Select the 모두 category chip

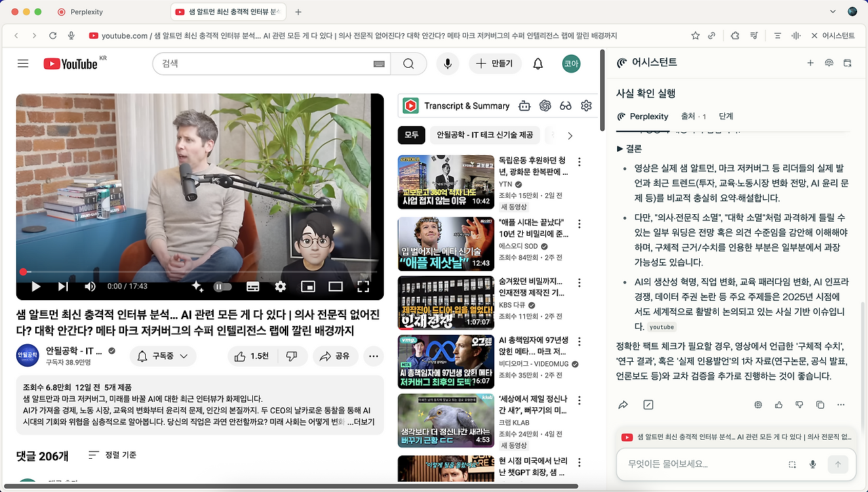tap(412, 135)
